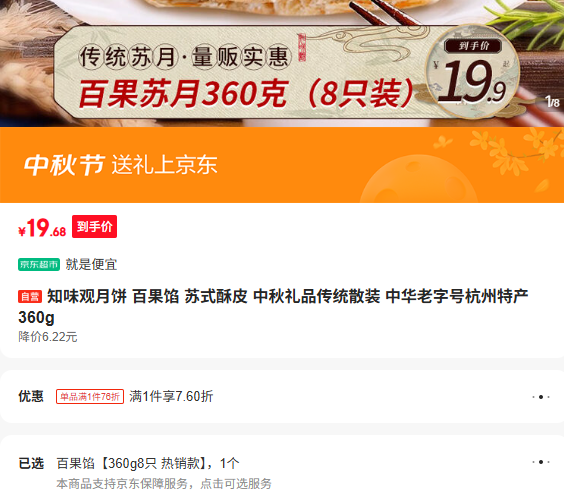Open the 中秋节 送礼上京东 orange banner
Screen dimensions: 564x493
point(282,165)
